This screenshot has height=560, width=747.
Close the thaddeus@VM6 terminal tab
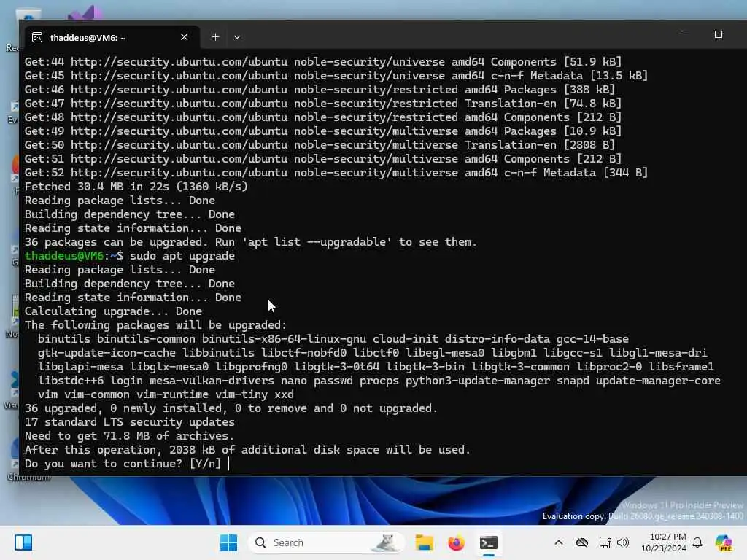coord(184,37)
